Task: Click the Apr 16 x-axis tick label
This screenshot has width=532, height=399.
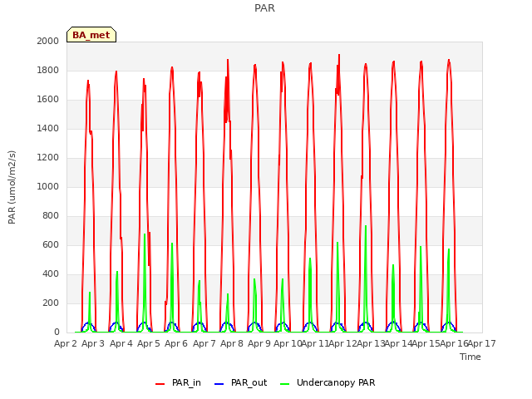Action: 454,343
